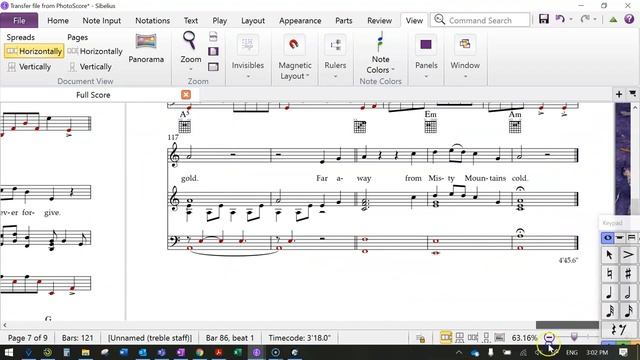Toggle Panorama from the status bar

point(499,338)
